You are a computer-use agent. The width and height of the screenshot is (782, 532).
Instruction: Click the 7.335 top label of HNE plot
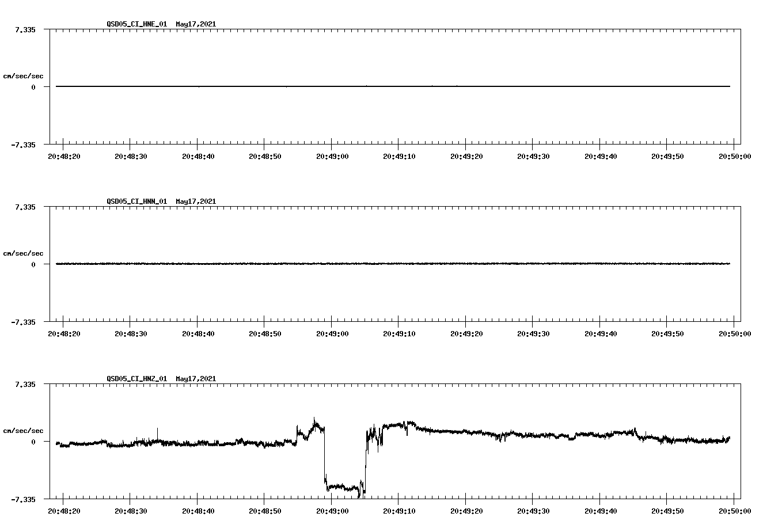point(26,30)
